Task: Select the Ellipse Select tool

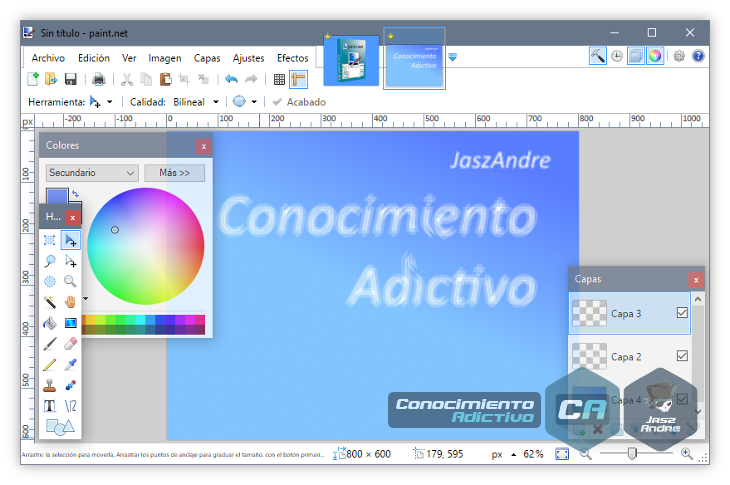Action: [50, 281]
